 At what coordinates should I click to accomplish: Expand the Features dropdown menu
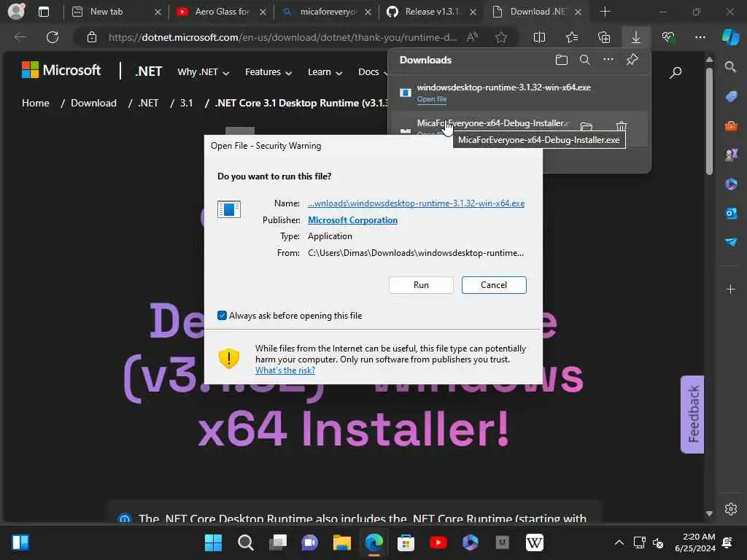click(268, 72)
